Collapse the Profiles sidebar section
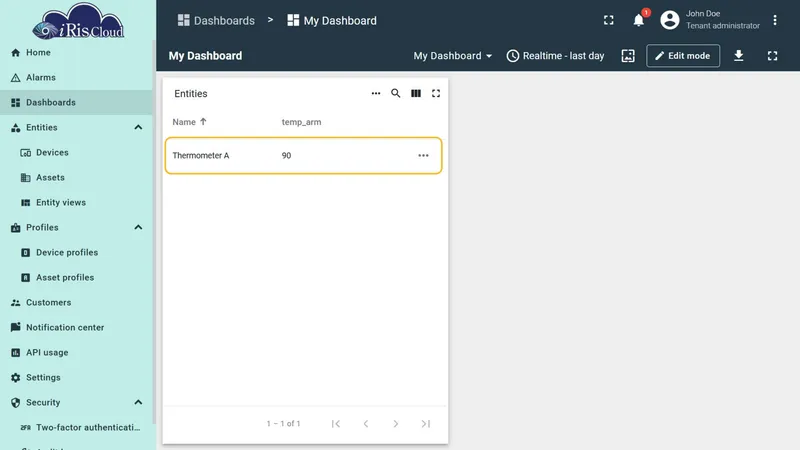The image size is (800, 450). [x=138, y=228]
